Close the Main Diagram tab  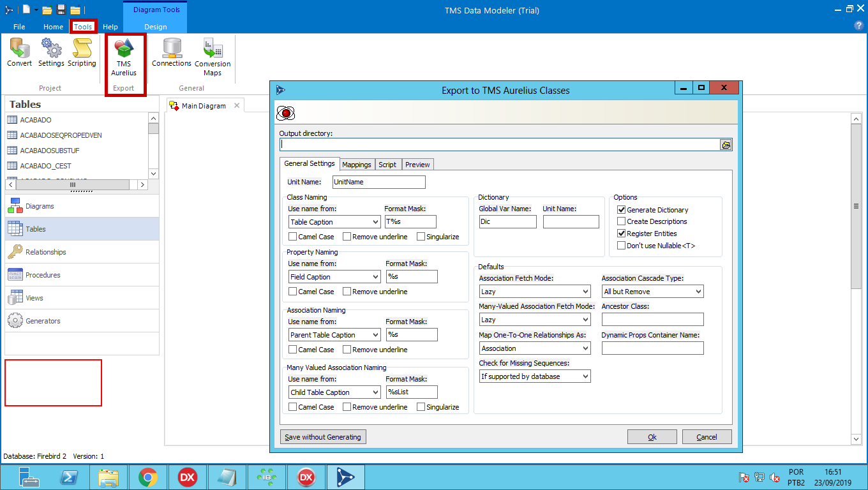coord(237,105)
